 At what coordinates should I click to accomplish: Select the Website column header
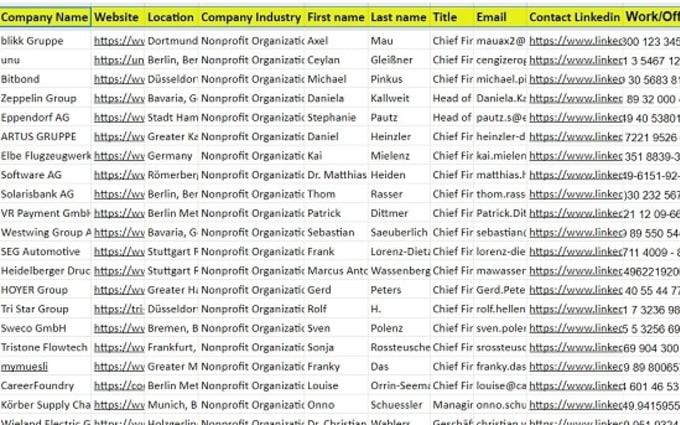click(x=118, y=17)
